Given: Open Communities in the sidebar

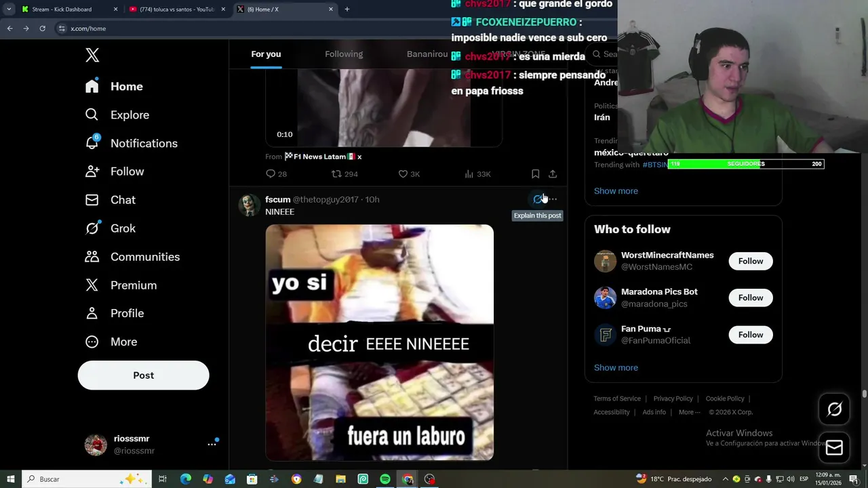Looking at the screenshot, I should coord(132,257).
